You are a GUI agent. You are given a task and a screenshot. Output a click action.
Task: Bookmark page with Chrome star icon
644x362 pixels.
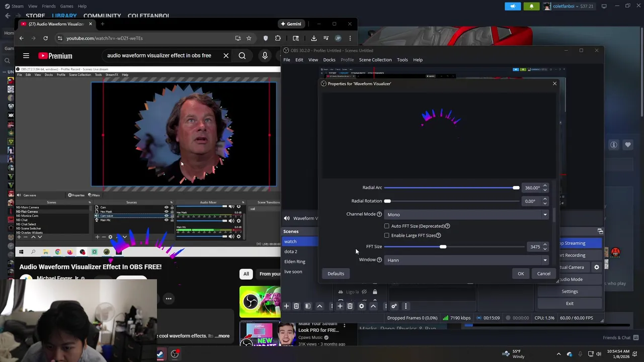[x=249, y=38]
